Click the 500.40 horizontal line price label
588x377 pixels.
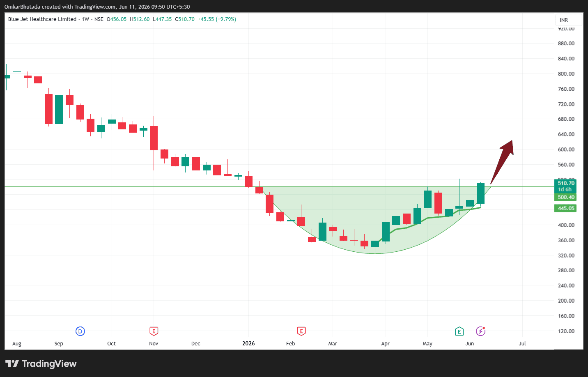(565, 197)
